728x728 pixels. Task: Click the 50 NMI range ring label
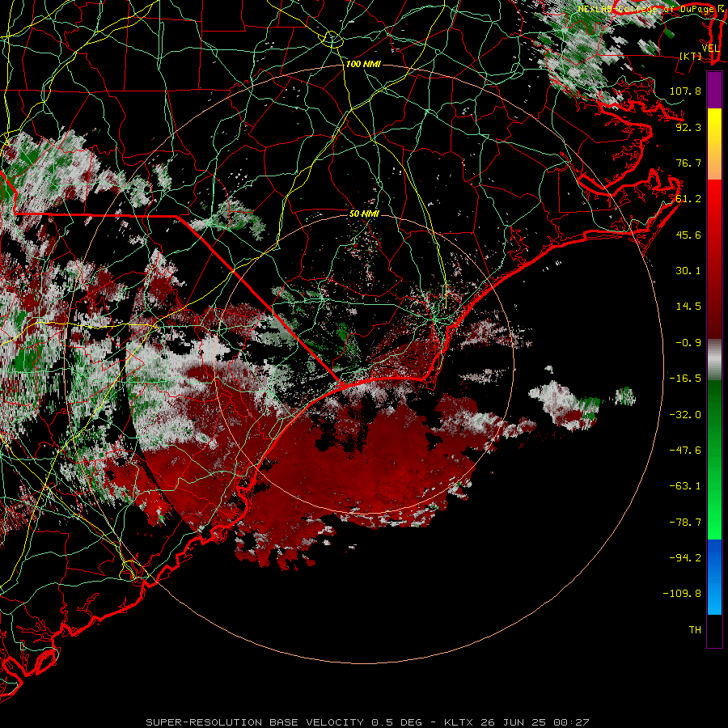tap(364, 214)
